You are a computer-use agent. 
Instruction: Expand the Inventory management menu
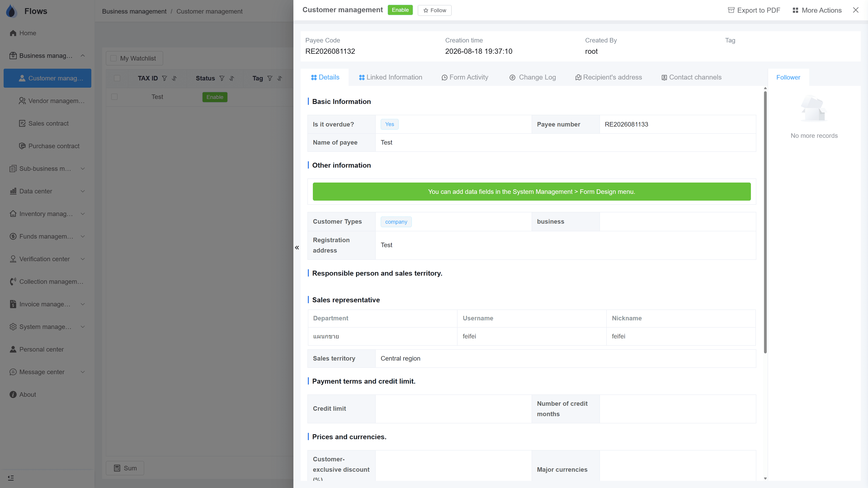[83, 213]
